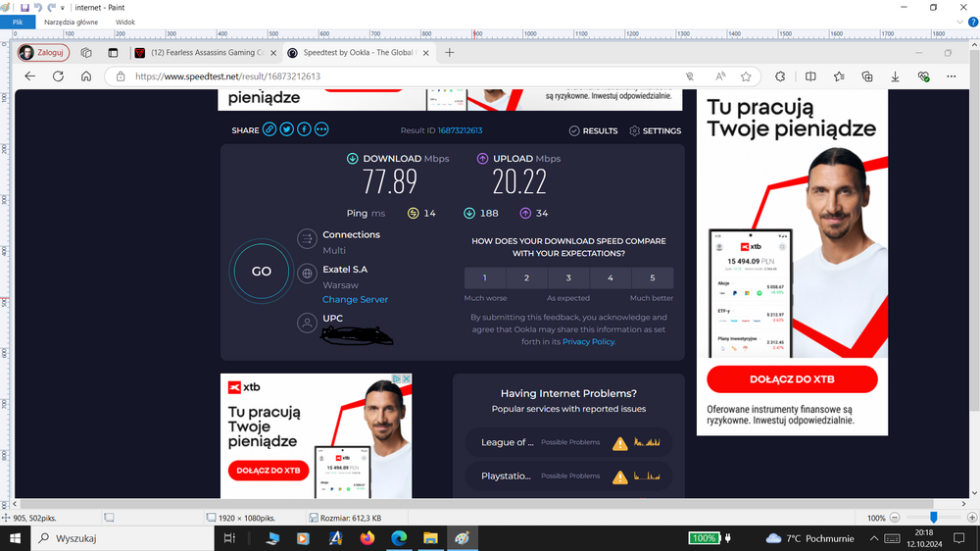Screen dimensions: 980x551
Task: Share the result on Twitter icon
Action: click(287, 129)
